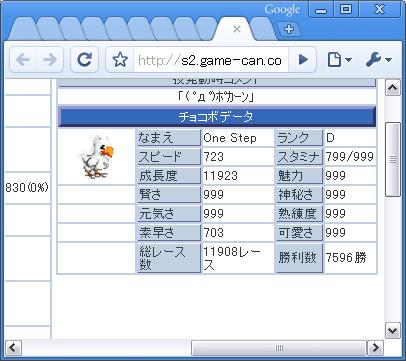406x361 pixels.
Task: Click the Go play arrow button
Action: tap(303, 60)
